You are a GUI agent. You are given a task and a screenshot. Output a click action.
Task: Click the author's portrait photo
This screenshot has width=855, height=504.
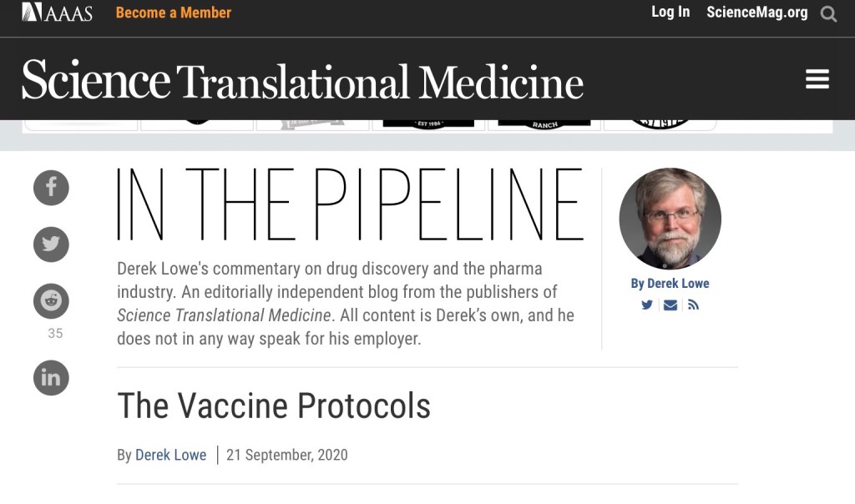coord(670,218)
